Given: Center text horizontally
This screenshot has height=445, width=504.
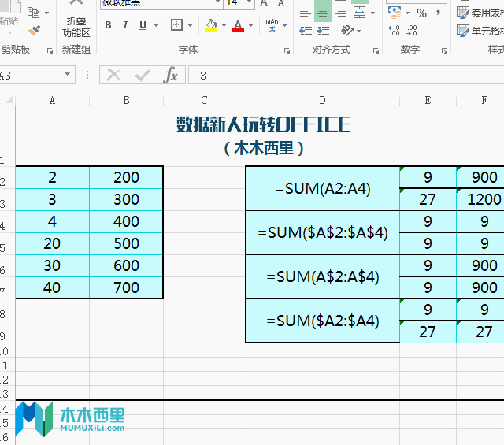Looking at the screenshot, I should pyautogui.click(x=323, y=12).
